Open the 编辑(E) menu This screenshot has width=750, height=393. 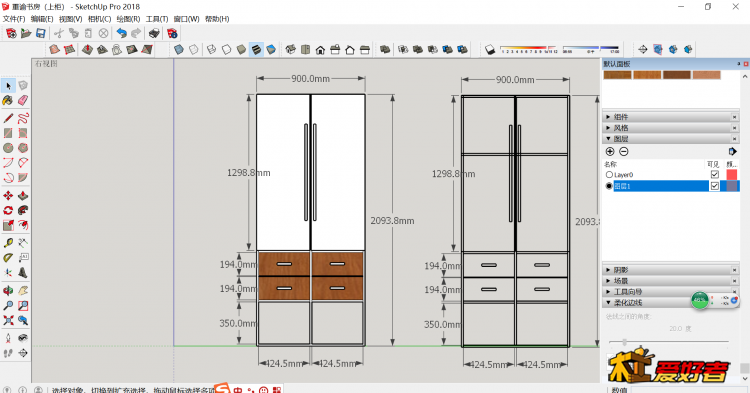point(42,19)
